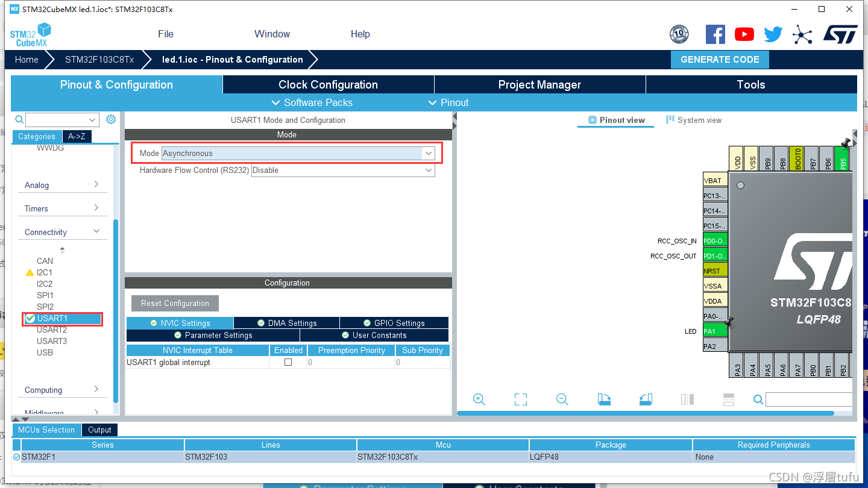The height and width of the screenshot is (488, 868).
Task: Click the search magnifier in left panel
Action: click(19, 119)
